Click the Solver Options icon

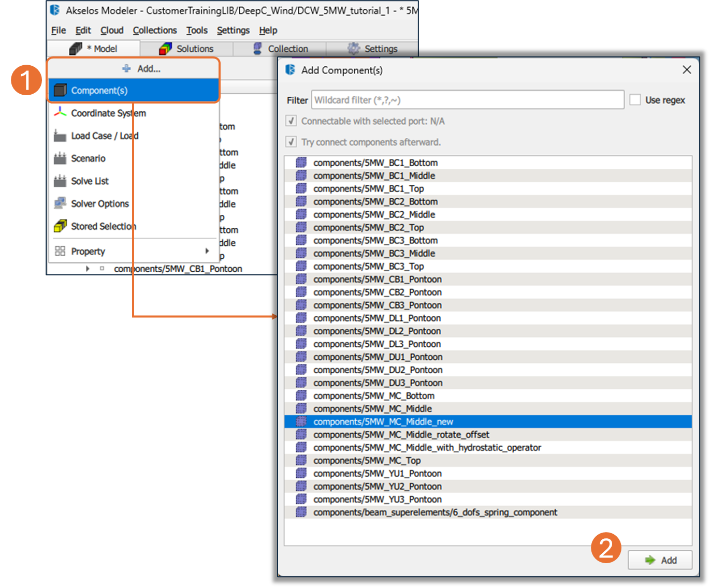60,203
